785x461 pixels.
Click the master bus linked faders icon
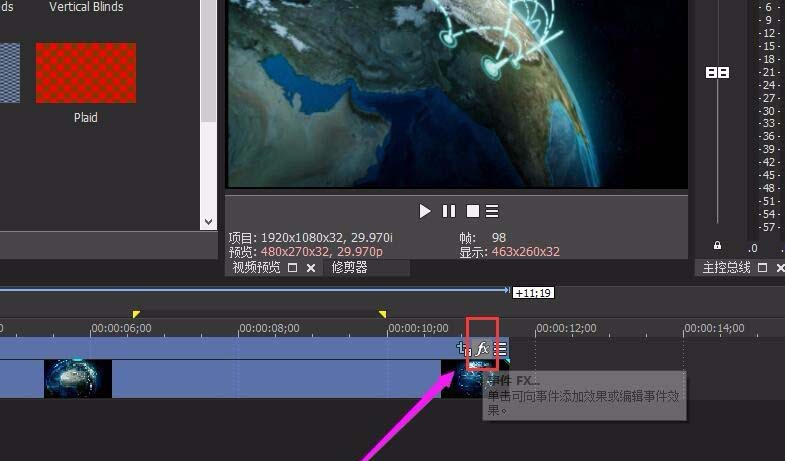[x=717, y=73]
